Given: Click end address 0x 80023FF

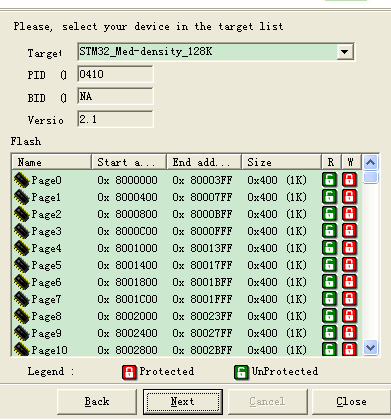Looking at the screenshot, I should 202,316.
